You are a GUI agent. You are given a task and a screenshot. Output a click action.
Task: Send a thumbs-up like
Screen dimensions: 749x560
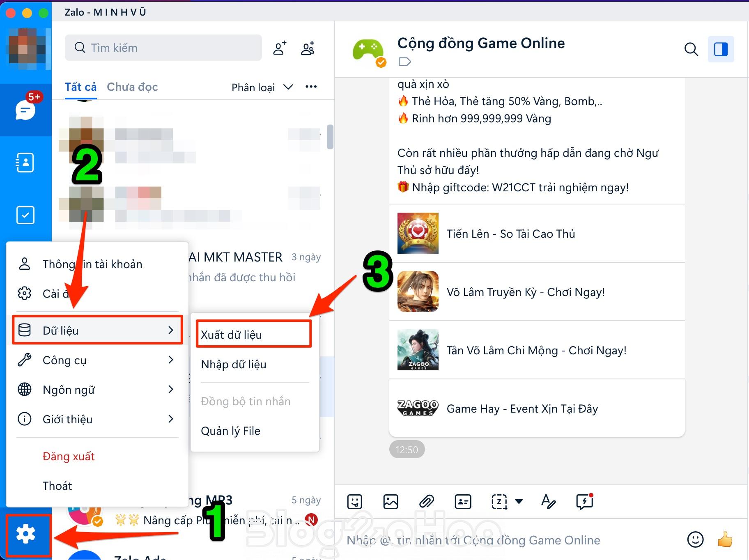725,539
